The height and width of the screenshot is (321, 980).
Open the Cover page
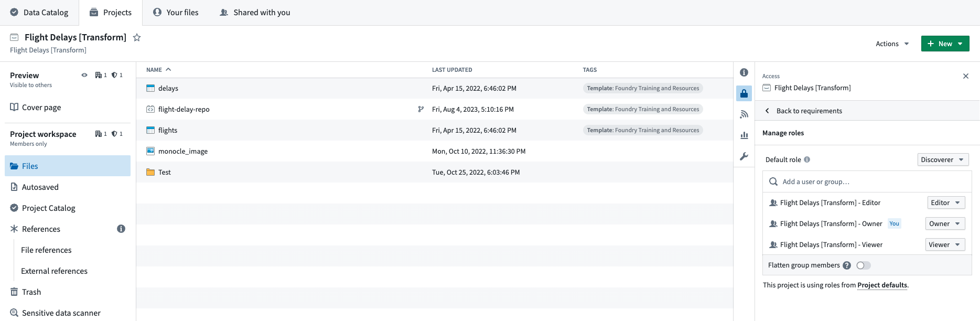[x=36, y=107]
